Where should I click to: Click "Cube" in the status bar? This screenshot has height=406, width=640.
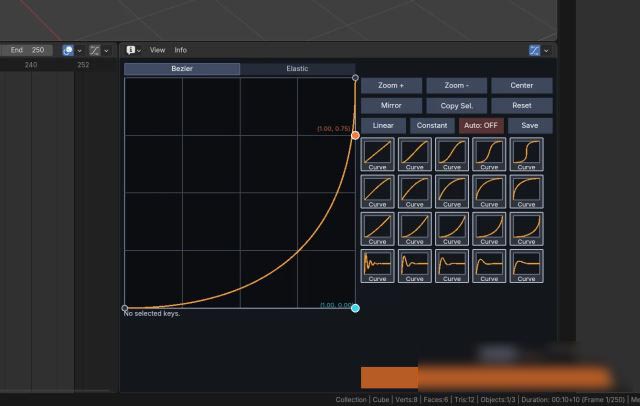coord(380,399)
